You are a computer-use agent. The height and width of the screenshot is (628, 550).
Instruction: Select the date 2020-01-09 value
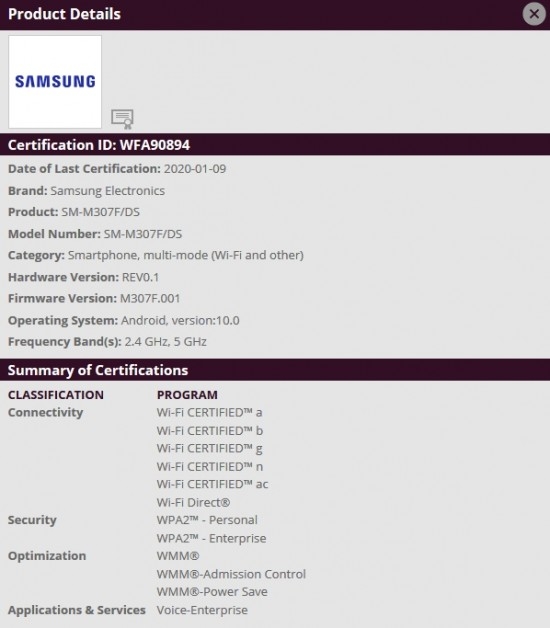click(x=195, y=169)
